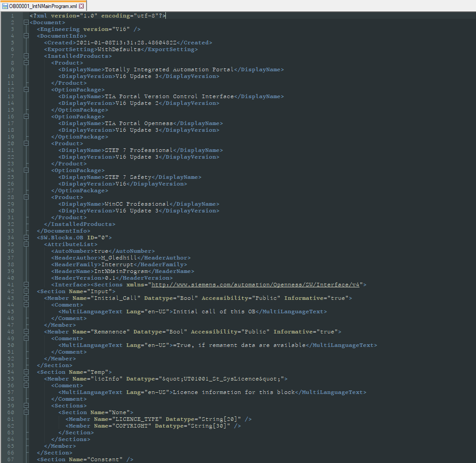The height and width of the screenshot is (463, 476).
Task: Click the "UT01001_St_SysLicence" datatype text
Action: click(x=221, y=379)
